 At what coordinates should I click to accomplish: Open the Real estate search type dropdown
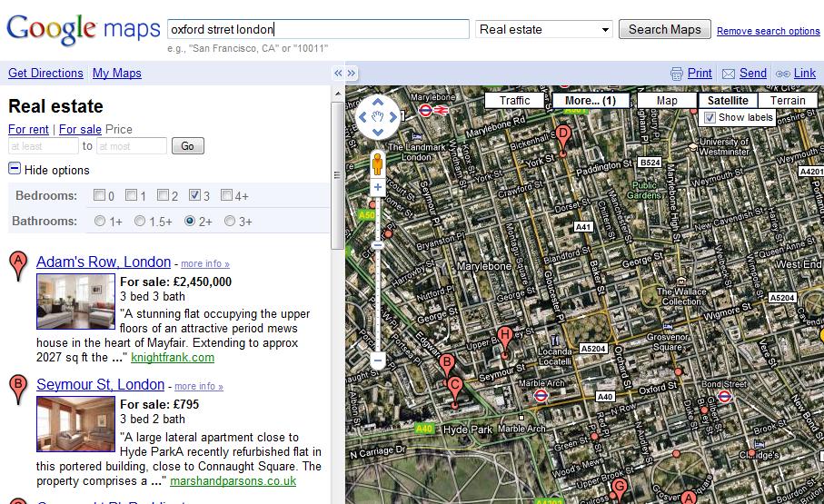tap(545, 29)
